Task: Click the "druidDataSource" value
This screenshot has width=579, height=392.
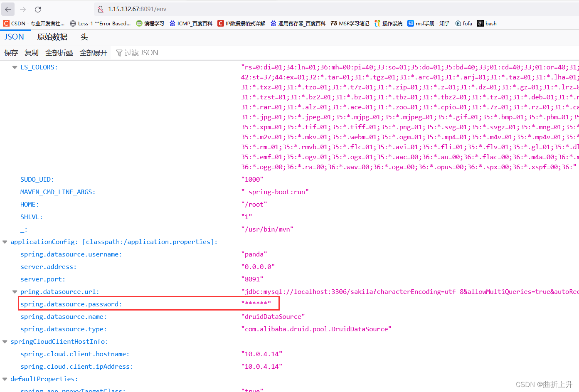Action: click(x=273, y=317)
